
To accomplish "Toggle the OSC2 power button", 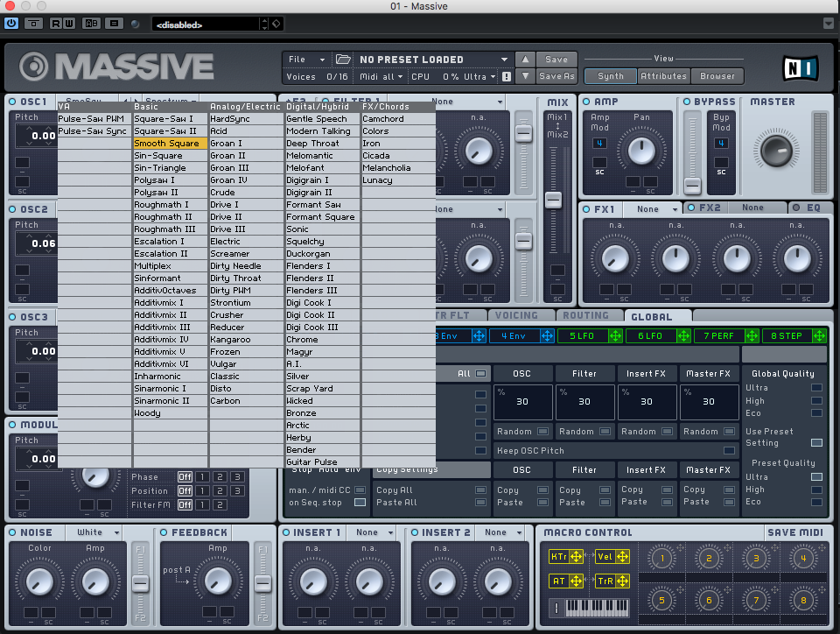I will tap(12, 209).
